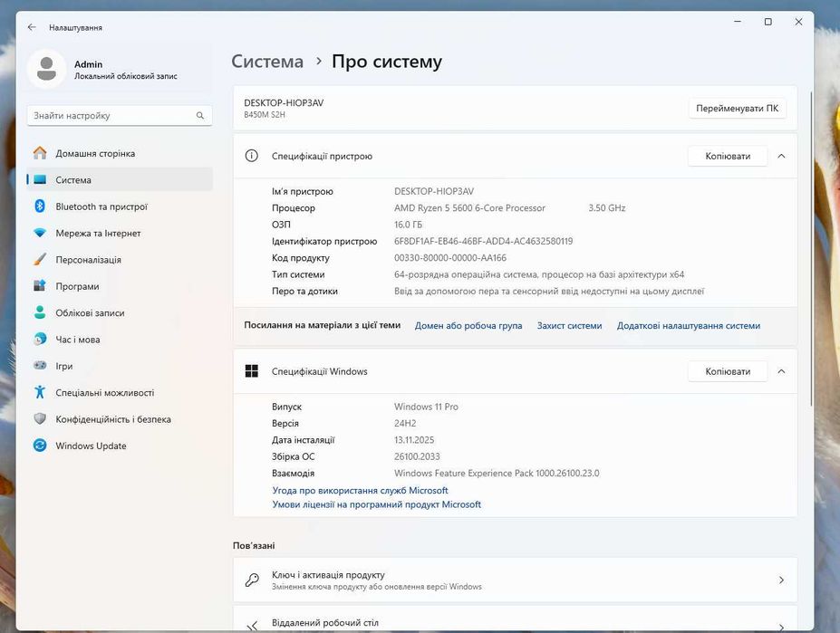Select Bluetooth та пристрої menu item
Image resolution: width=840 pixels, height=633 pixels.
point(120,206)
